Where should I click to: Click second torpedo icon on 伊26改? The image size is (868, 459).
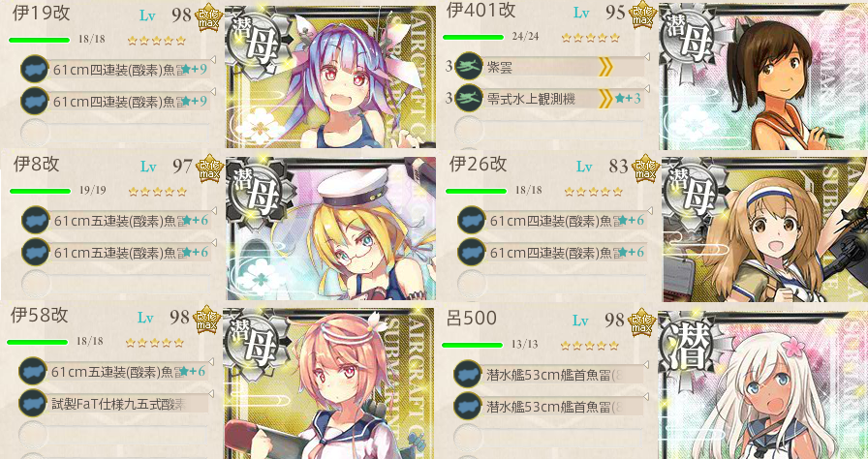point(472,252)
